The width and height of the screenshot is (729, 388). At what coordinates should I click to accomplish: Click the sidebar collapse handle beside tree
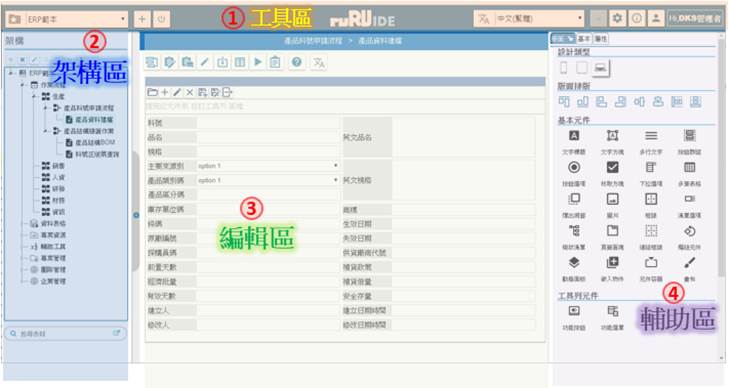[x=136, y=215]
